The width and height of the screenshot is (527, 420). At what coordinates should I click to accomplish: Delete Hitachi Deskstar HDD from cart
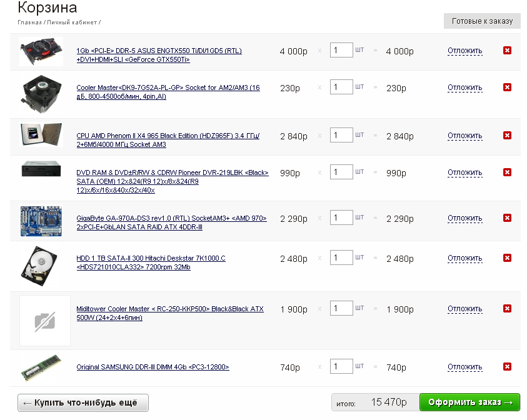click(x=507, y=258)
